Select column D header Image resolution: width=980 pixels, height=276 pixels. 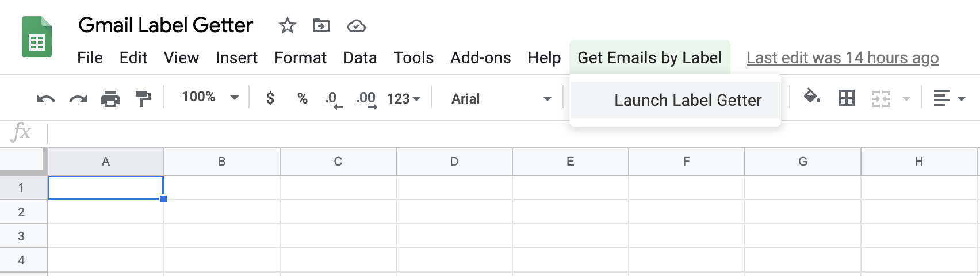[454, 162]
